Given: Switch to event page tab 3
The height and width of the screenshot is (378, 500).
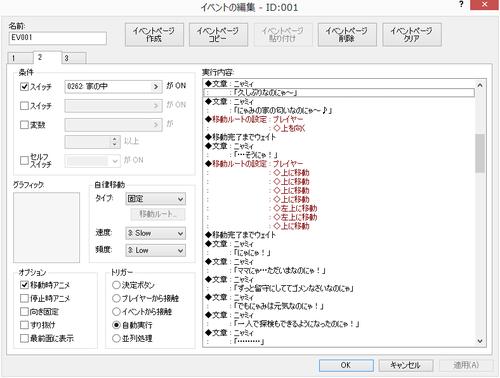Looking at the screenshot, I should click(74, 58).
